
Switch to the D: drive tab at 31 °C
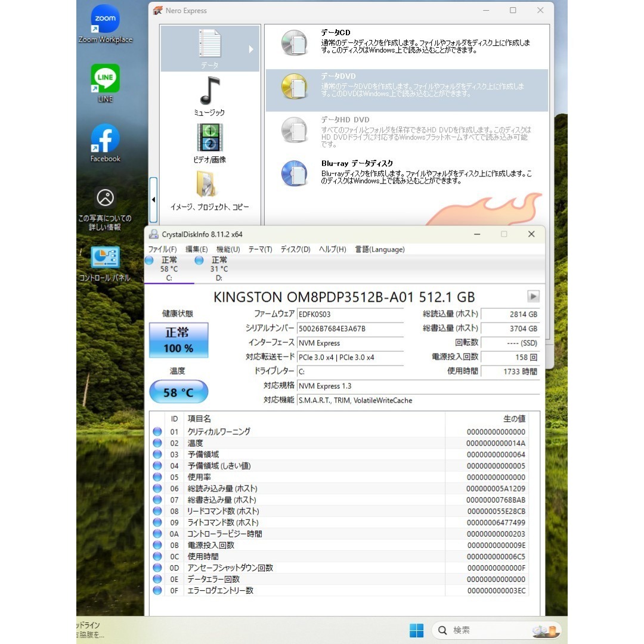[x=218, y=268]
